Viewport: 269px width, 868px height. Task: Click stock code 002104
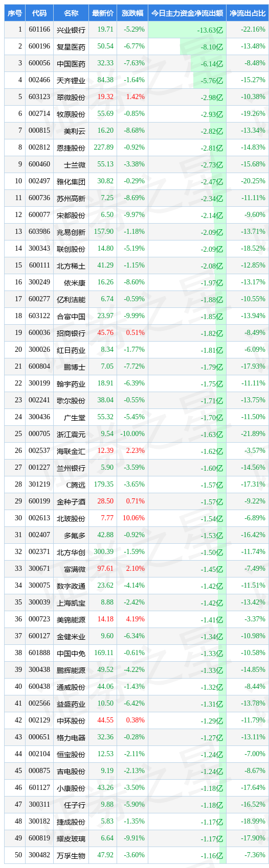coord(39,754)
